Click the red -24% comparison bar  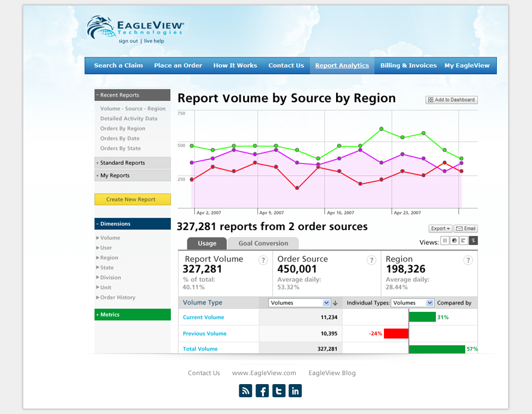tap(396, 333)
